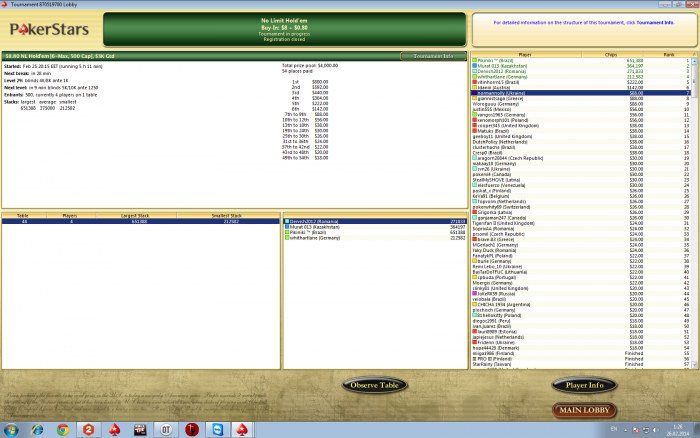700x438 pixels.
Task: Click red color tag beside xenomorph101 (Poland)
Action: (x=475, y=120)
